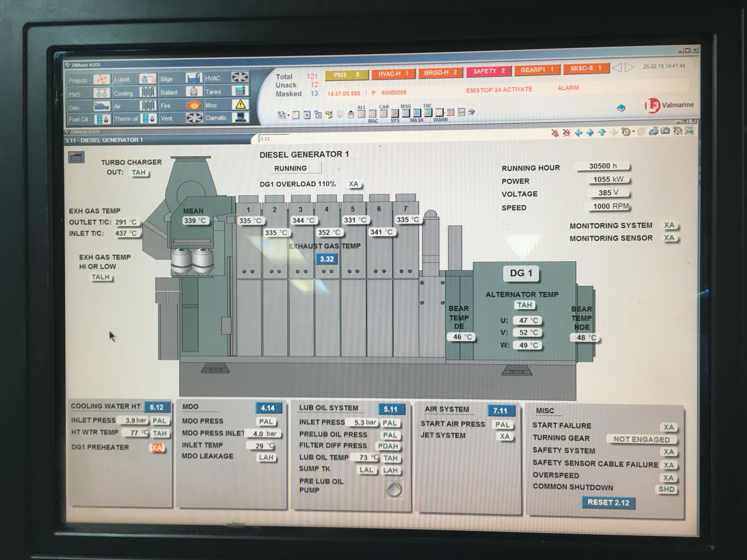Viewport: 747px width, 560px height.
Task: Take a screen snapshot with camera icon
Action: (x=665, y=131)
